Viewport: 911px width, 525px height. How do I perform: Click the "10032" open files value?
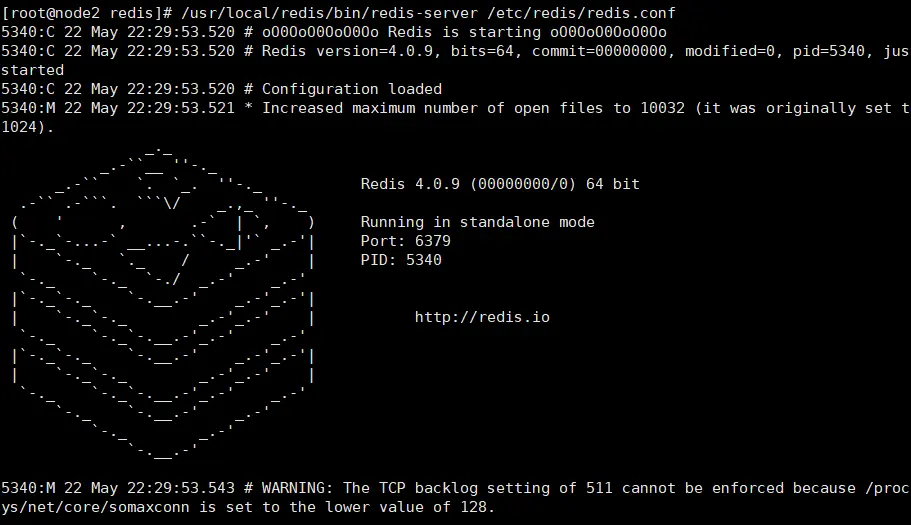click(662, 108)
